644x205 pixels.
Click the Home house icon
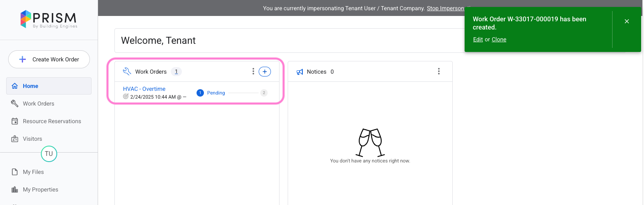[15, 86]
